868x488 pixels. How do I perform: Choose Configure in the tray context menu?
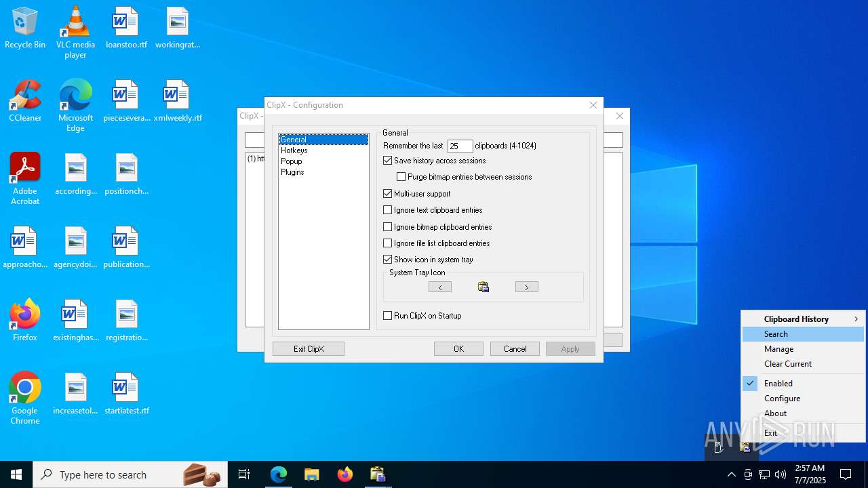[803, 399]
